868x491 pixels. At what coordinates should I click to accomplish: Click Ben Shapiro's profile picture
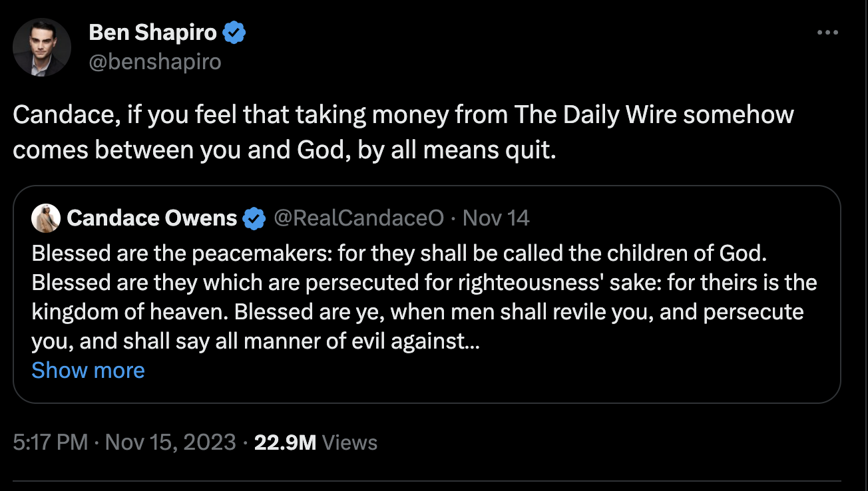point(41,47)
